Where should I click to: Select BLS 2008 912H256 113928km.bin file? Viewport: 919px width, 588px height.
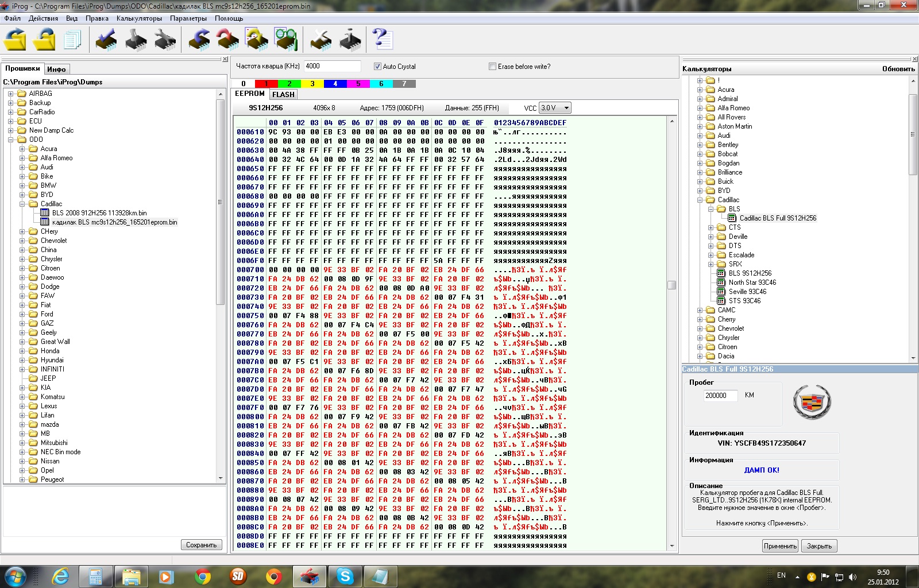[99, 213]
